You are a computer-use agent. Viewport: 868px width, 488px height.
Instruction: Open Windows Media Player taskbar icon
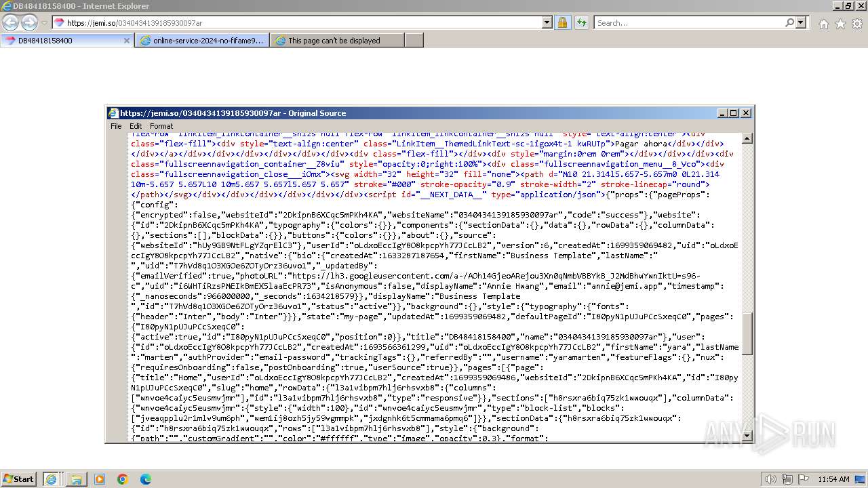[100, 479]
